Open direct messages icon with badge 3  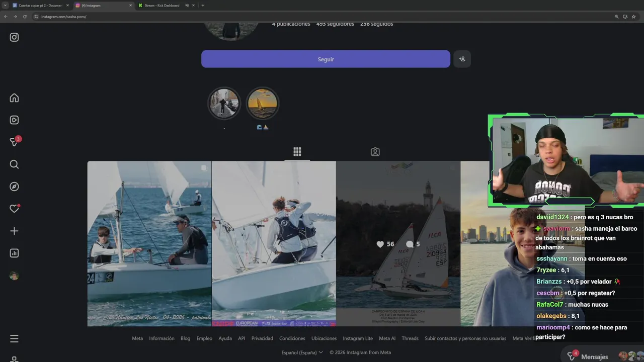pyautogui.click(x=15, y=142)
